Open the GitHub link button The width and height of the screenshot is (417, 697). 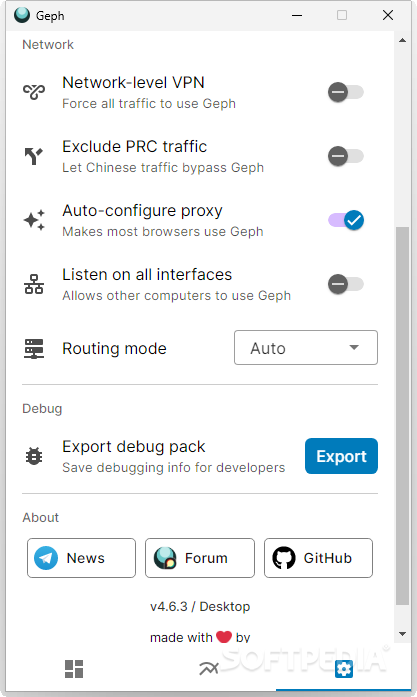click(x=318, y=558)
